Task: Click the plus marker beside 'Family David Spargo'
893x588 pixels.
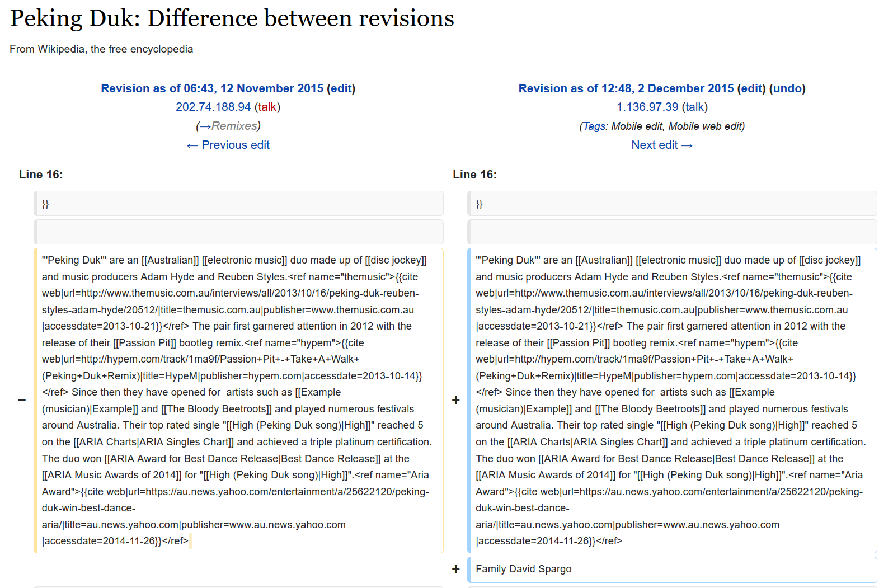Action: point(456,570)
